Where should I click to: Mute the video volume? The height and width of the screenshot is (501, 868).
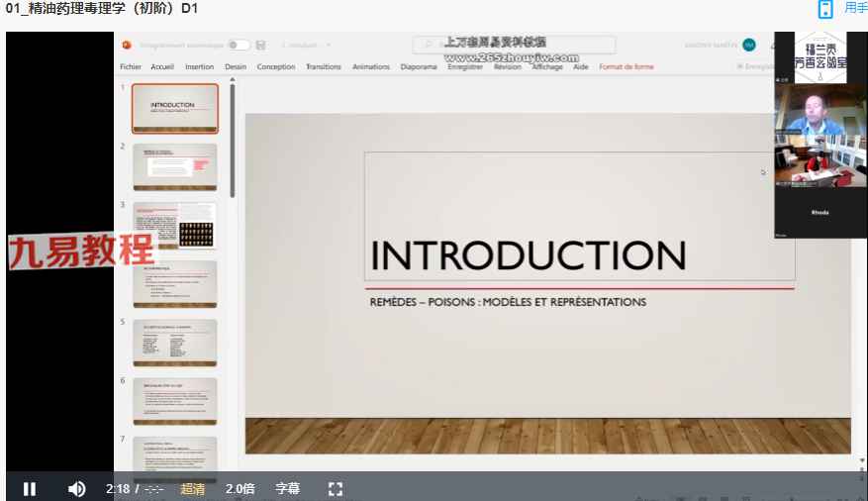[76, 488]
